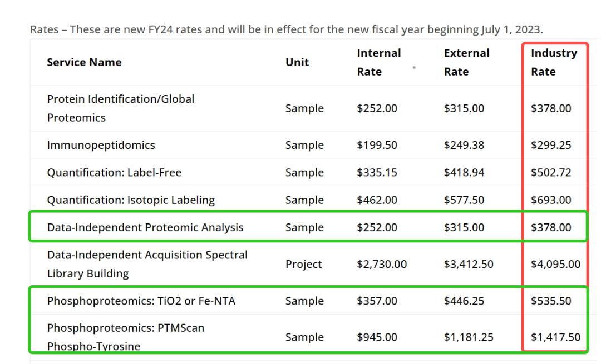
Task: Click the Service Name column header
Action: tap(84, 62)
